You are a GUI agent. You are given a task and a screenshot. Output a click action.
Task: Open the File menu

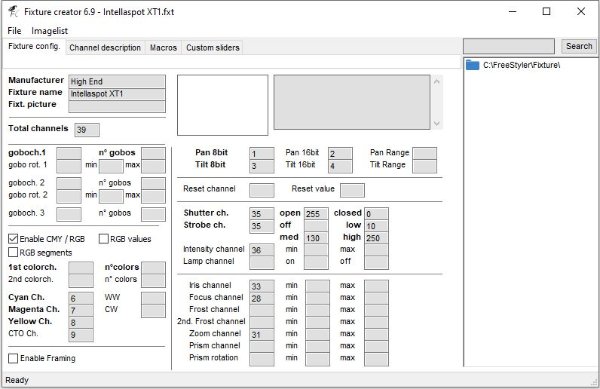pos(14,31)
